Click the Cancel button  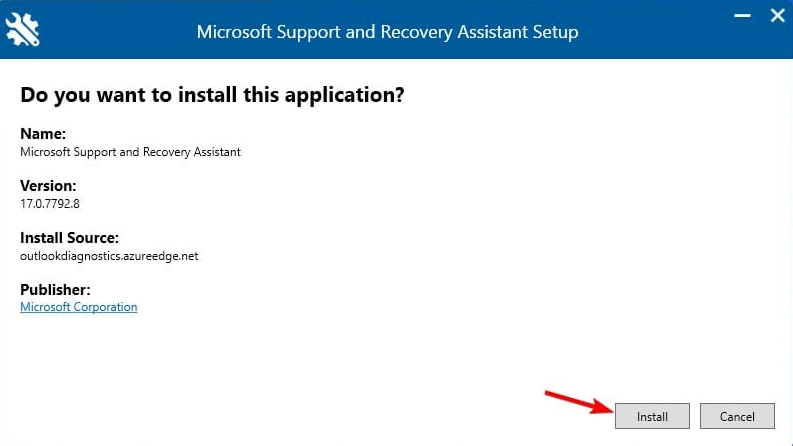737,416
